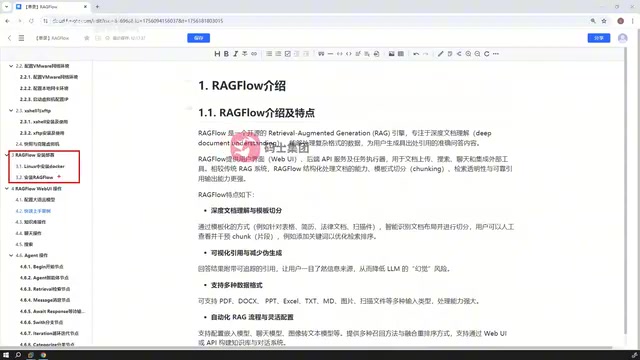Viewport: 640px width, 360px height.
Task: Collapse section 2.3 xshell and xftp
Action: click(x=11, y=111)
